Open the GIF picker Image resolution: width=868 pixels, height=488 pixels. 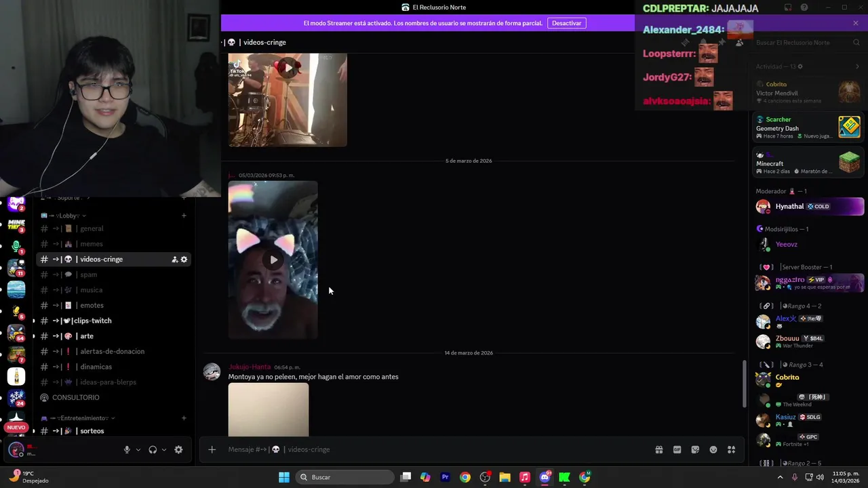coord(677,449)
